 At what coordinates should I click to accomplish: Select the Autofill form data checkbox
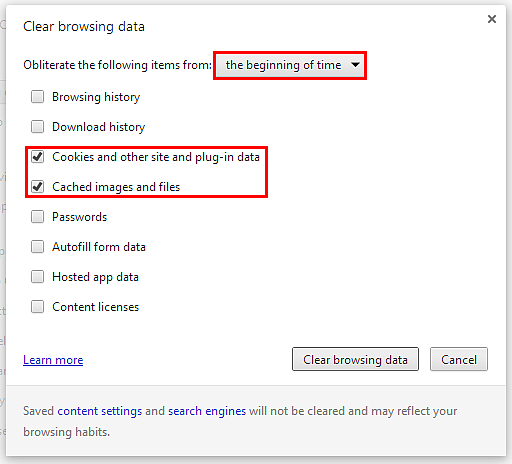[37, 247]
